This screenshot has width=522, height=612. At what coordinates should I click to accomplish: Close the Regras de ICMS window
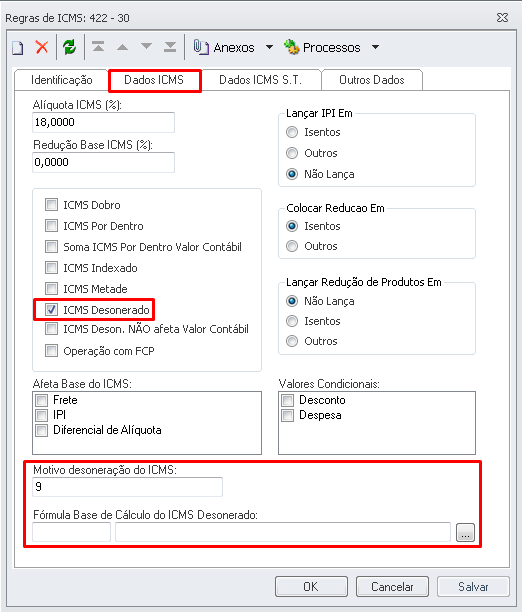pos(502,18)
